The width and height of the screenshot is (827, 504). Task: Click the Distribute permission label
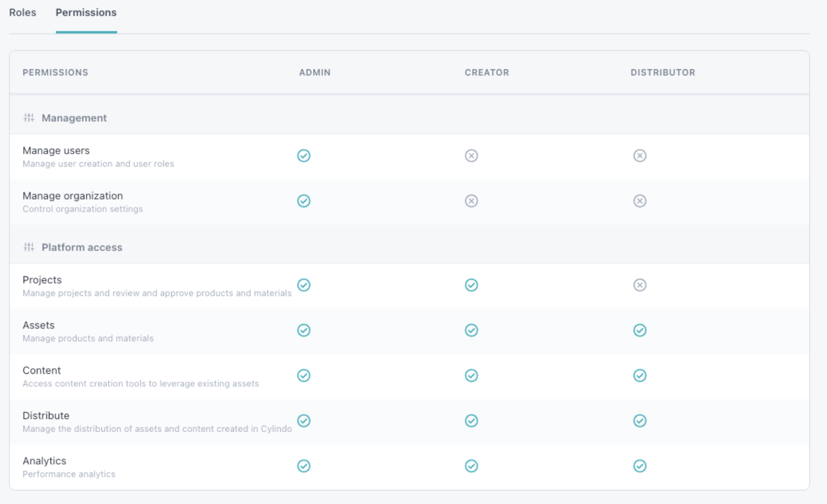pos(46,416)
